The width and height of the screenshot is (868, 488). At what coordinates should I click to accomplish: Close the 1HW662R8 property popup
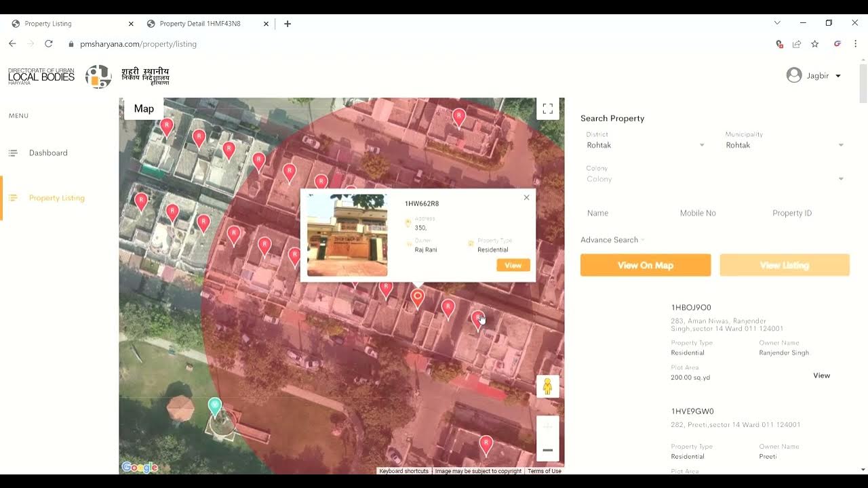[x=526, y=198]
